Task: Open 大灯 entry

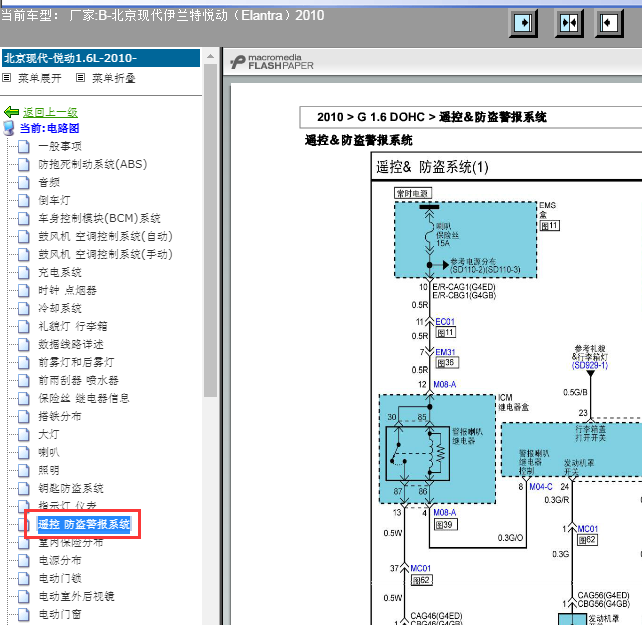Action: [49, 435]
